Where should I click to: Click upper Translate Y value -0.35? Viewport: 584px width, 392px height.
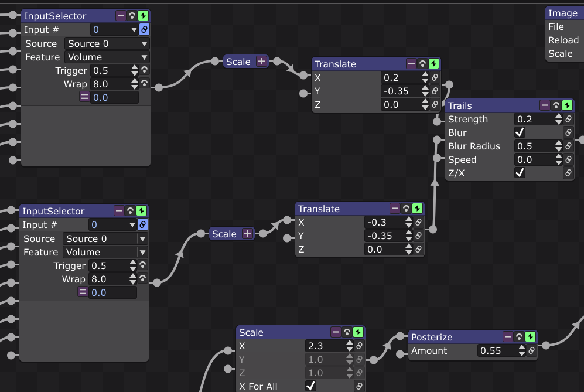point(401,91)
